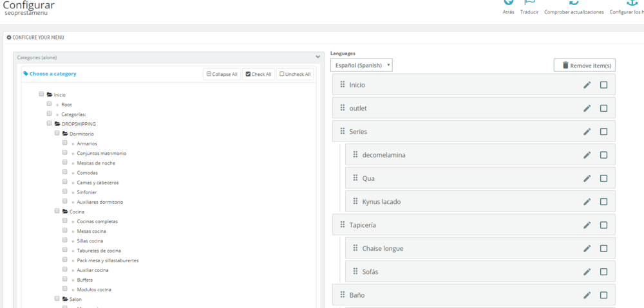The width and height of the screenshot is (644, 308).
Task: Click the Root category label
Action: click(66, 105)
